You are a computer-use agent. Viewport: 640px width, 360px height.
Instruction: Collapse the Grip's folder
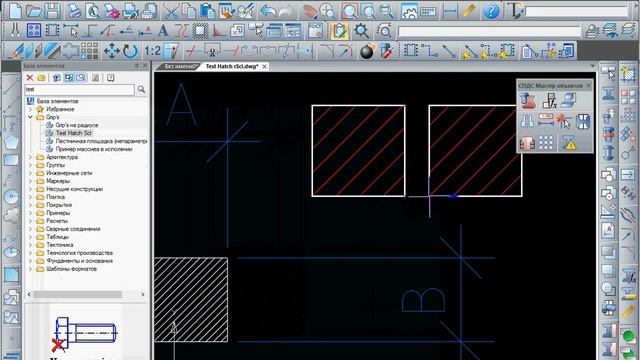click(30, 117)
